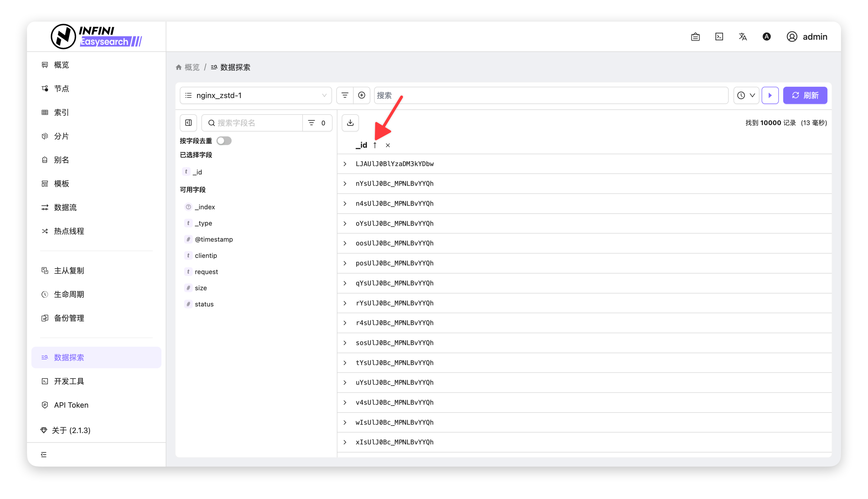This screenshot has width=868, height=499.
Task: Remove the _id column with the X
Action: 388,145
